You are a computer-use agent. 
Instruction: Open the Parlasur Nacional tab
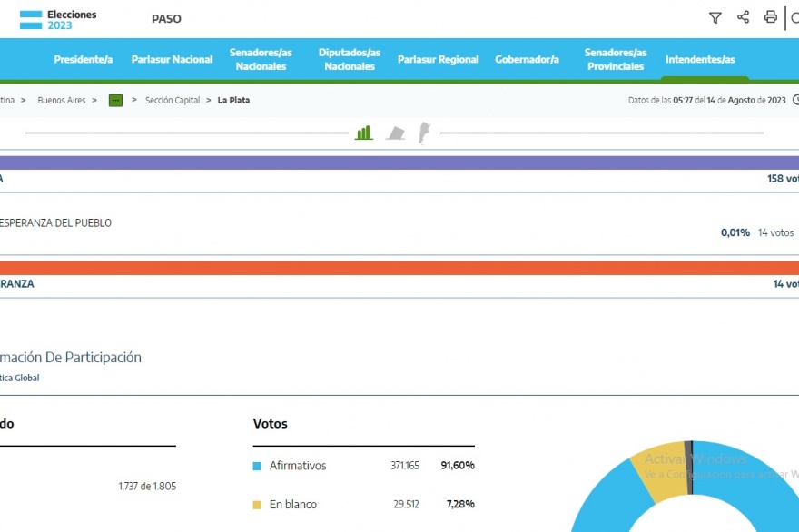point(173,60)
